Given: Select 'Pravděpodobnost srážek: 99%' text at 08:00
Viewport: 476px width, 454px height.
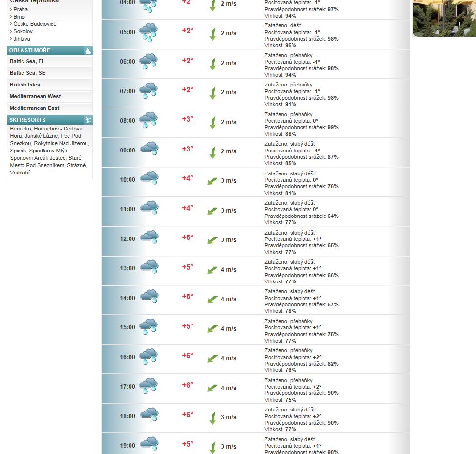Looking at the screenshot, I should click(x=302, y=128).
